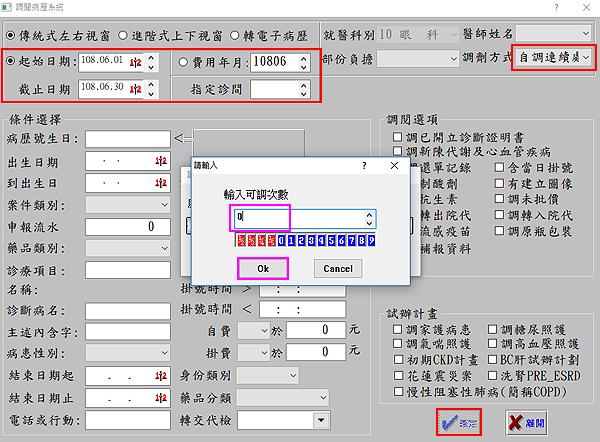Enable the 調已開立診斷證明書 checkbox
Screen dimensions: 600x442
[x=399, y=136]
